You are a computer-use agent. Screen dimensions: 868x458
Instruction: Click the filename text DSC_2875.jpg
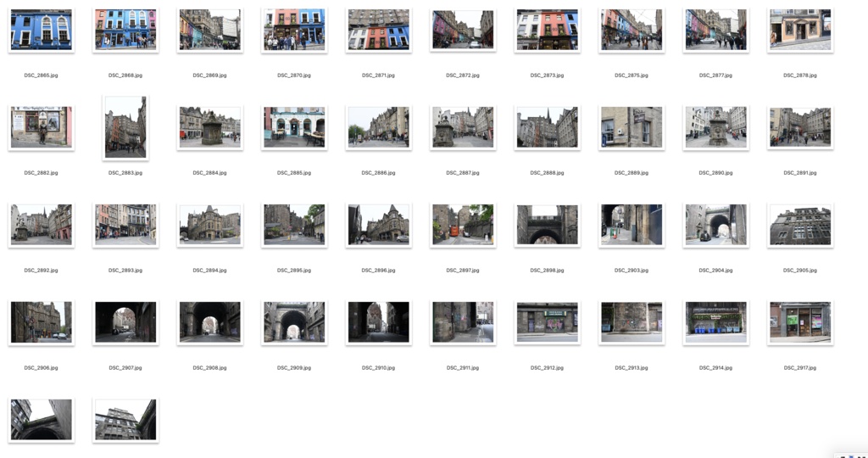point(632,75)
